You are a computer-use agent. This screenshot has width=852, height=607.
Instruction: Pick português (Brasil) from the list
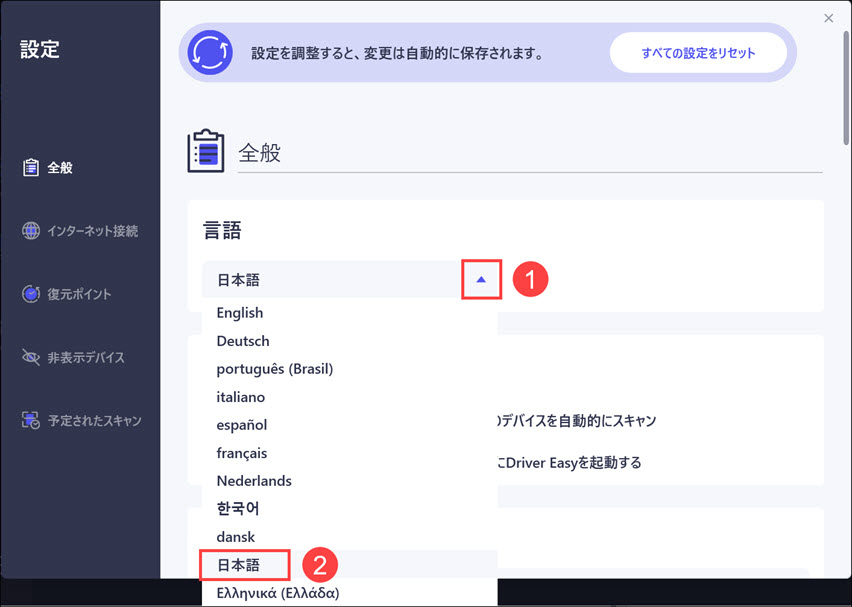click(275, 369)
